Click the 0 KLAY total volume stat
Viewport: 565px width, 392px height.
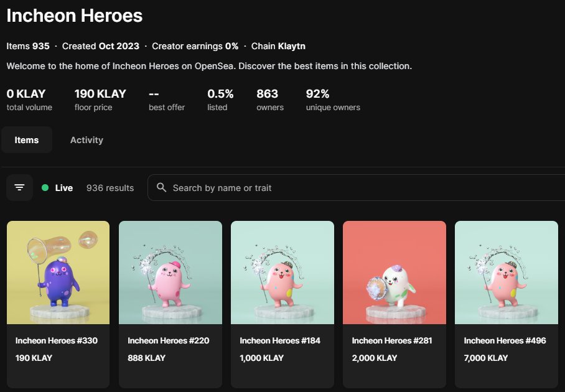click(x=29, y=100)
